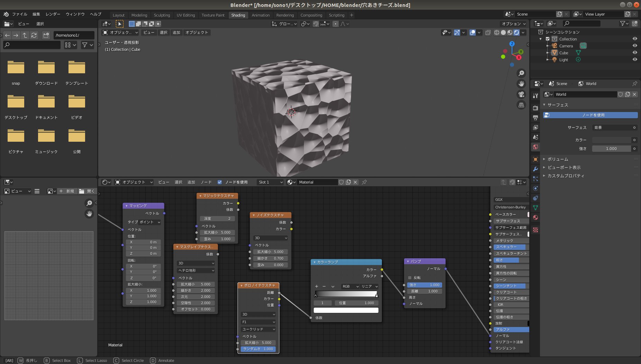Go to parent directory in file browser

(25, 35)
